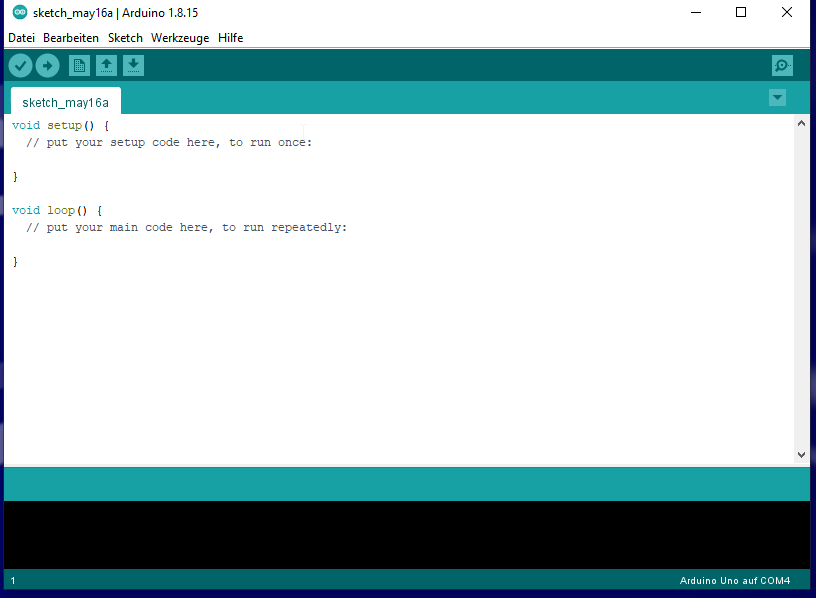Expand the tab options dropdown arrow
816x598 pixels.
tap(777, 97)
